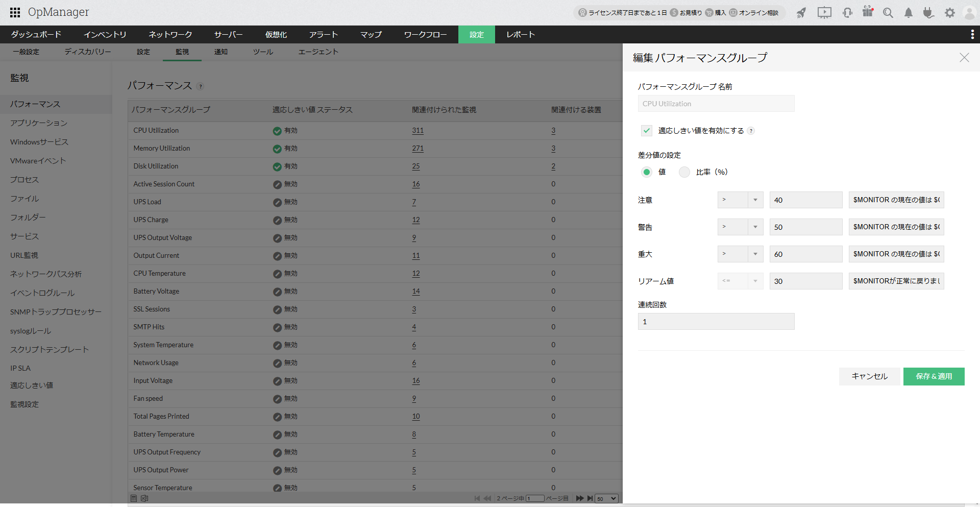Open 311 monitors link for CPU Utilization
Viewport: 980px width, 507px height.
pos(418,131)
